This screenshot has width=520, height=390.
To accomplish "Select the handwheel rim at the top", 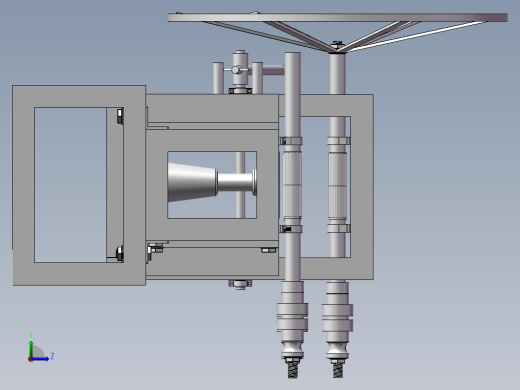I will (337, 17).
